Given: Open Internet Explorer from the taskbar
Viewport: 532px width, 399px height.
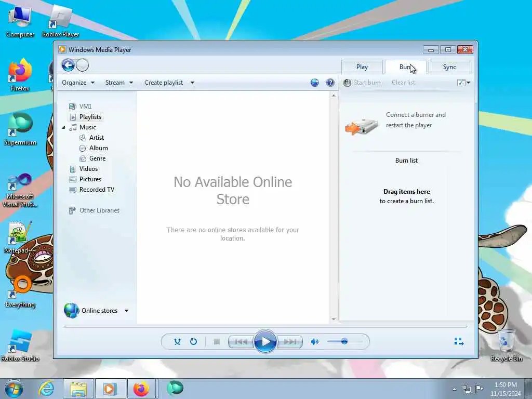Looking at the screenshot, I should (46, 389).
